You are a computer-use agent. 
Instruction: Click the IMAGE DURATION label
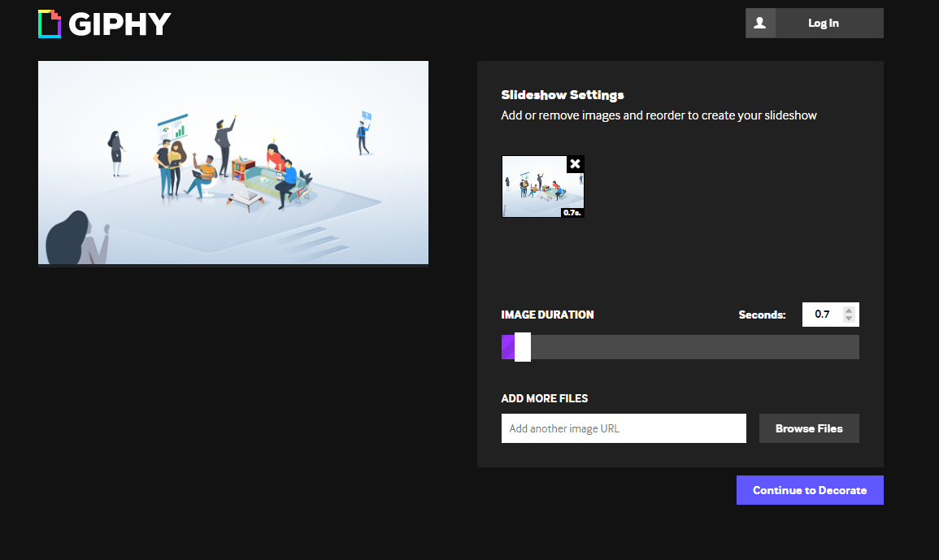tap(547, 315)
